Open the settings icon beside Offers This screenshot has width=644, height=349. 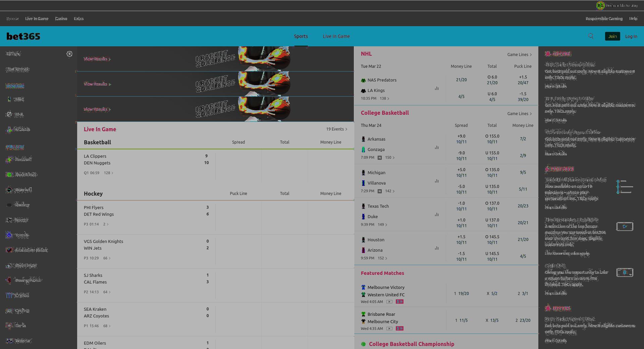tap(69, 54)
